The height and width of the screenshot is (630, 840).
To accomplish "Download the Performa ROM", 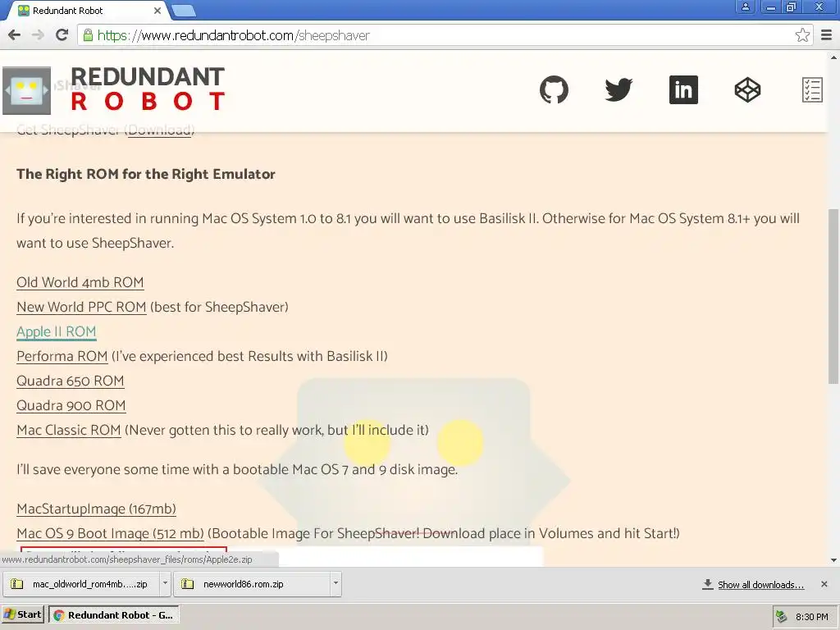I will click(62, 356).
